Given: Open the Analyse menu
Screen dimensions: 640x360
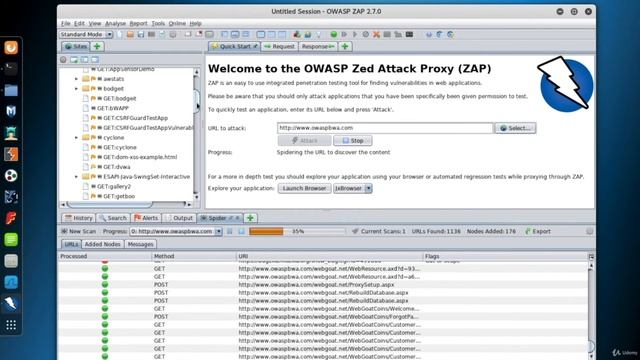Looking at the screenshot, I should [116, 24].
